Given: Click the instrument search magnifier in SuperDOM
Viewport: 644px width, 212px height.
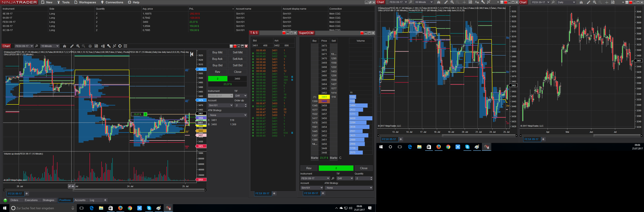Looking at the screenshot, I should coord(333,178).
